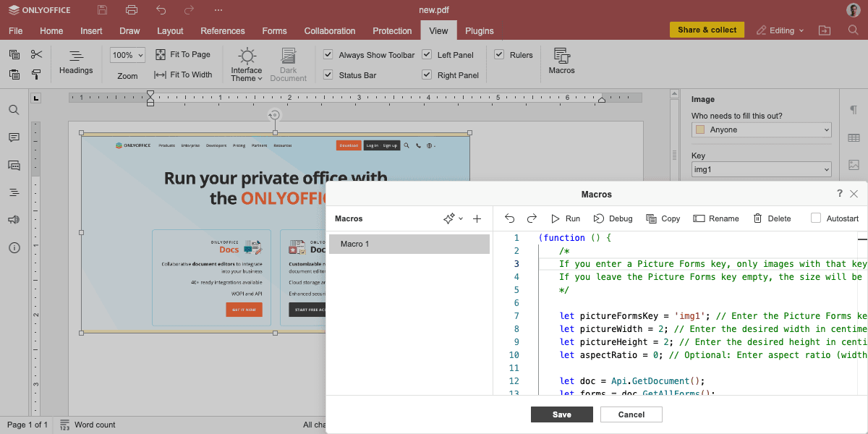Viewport: 868px width, 434px height.
Task: Click the open file location icon
Action: pos(825,30)
